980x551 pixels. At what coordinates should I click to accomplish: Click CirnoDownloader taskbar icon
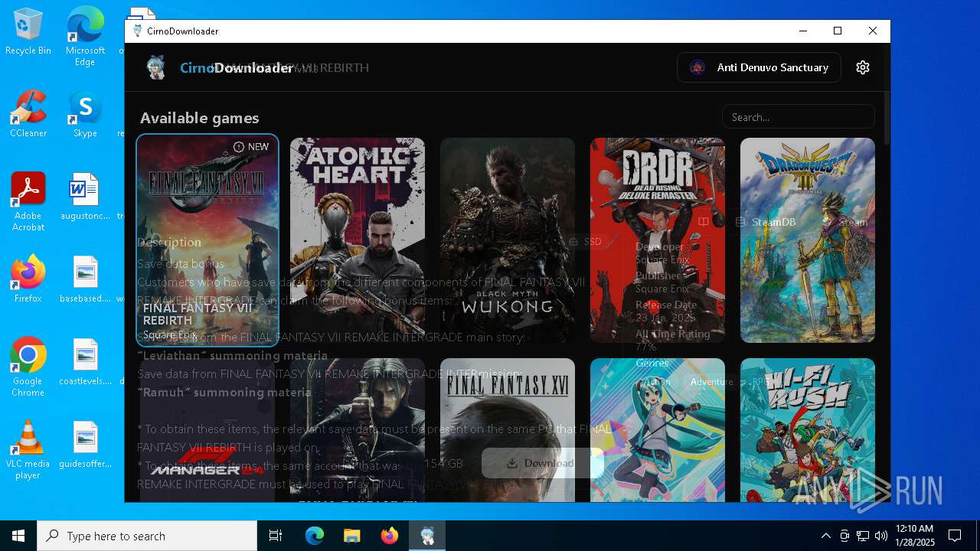427,536
